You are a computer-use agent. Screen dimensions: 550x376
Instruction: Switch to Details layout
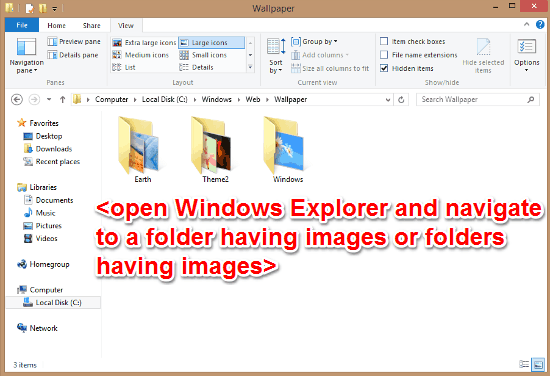(196, 67)
